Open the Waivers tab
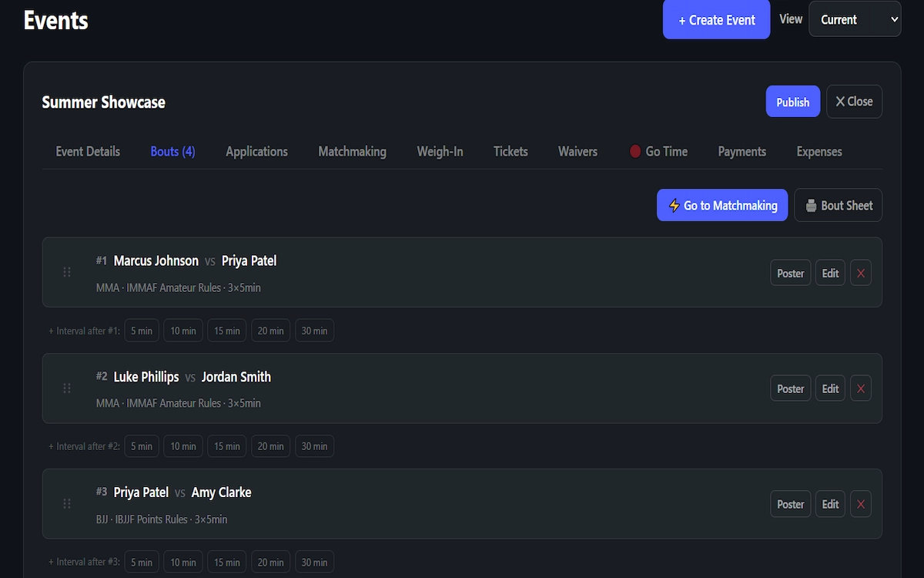Viewport: 924px width, 578px height. coord(577,151)
